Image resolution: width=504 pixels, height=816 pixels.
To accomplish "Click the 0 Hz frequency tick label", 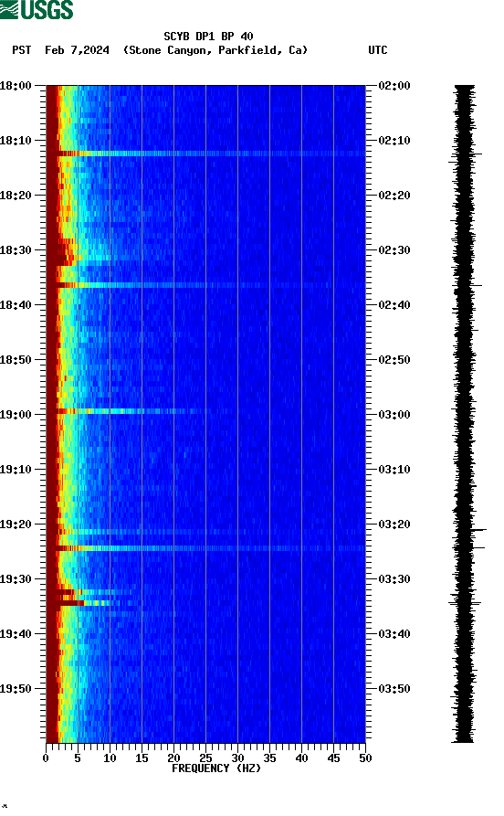I will click(46, 758).
